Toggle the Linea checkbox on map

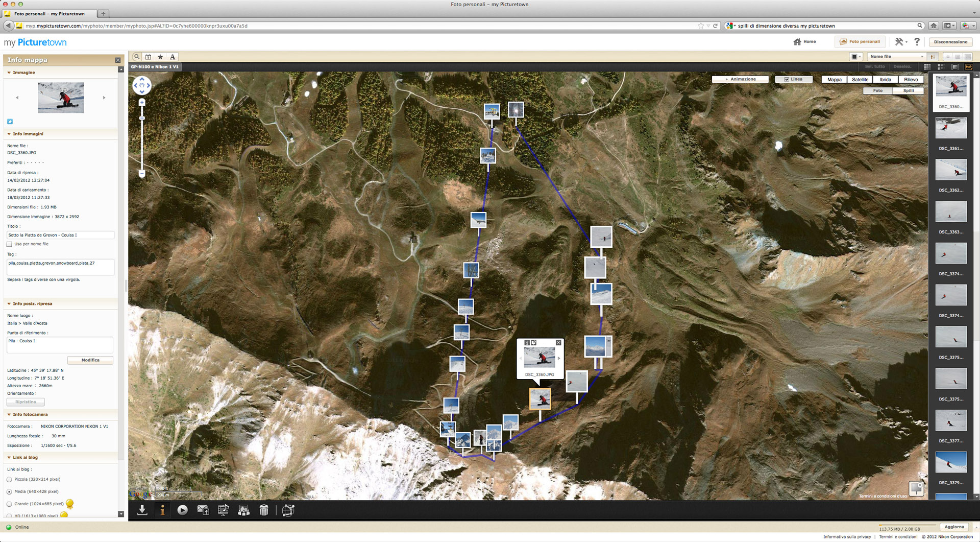click(x=787, y=79)
